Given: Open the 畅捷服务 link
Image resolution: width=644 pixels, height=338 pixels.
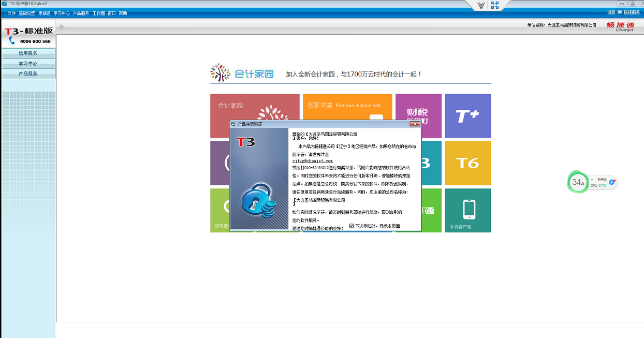Looking at the screenshot, I should 632,12.
